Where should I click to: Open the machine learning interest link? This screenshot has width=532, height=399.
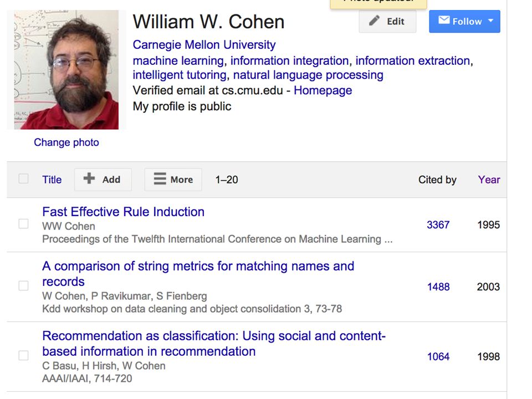point(178,61)
